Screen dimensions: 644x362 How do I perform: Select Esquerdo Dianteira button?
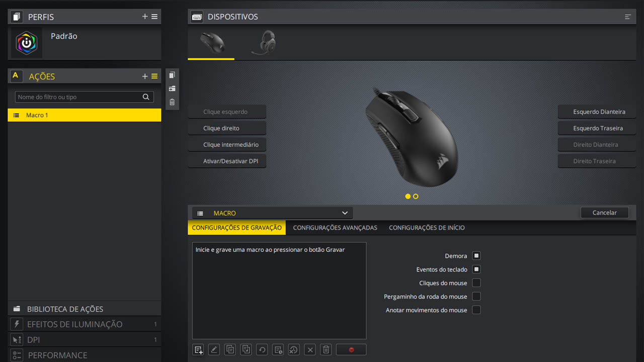tap(597, 112)
